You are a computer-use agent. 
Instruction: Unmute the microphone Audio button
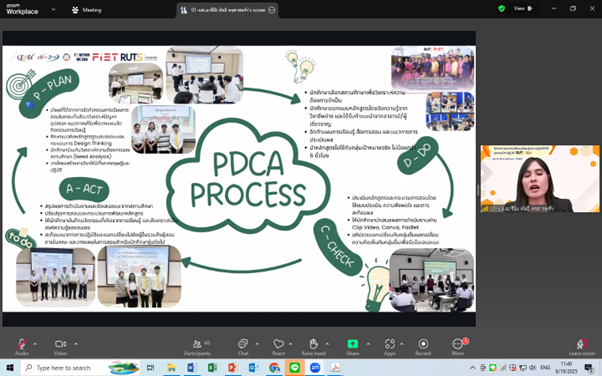[x=22, y=346]
